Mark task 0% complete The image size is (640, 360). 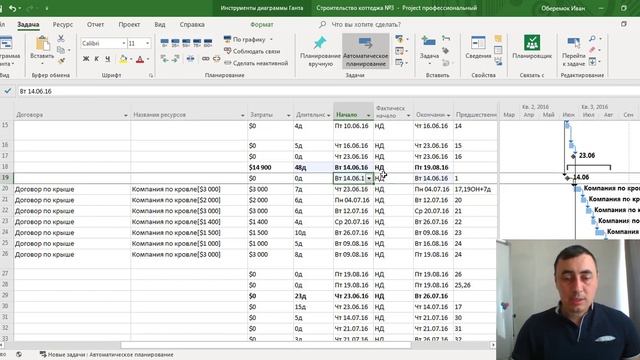(164, 42)
